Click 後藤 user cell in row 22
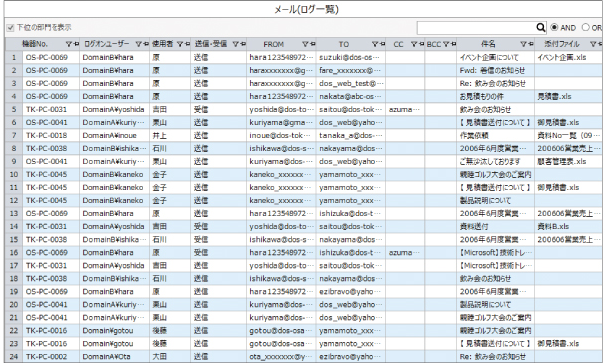The width and height of the screenshot is (605, 363). point(160,331)
